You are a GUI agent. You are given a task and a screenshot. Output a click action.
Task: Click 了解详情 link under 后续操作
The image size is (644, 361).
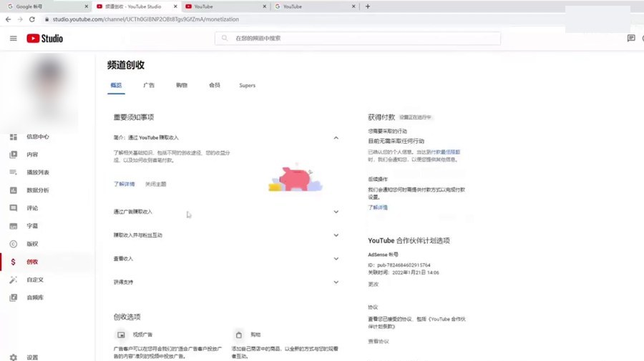pos(378,207)
